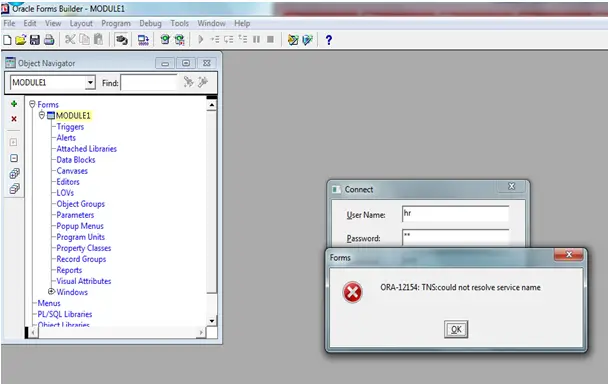Open the Layout menu

coord(81,23)
